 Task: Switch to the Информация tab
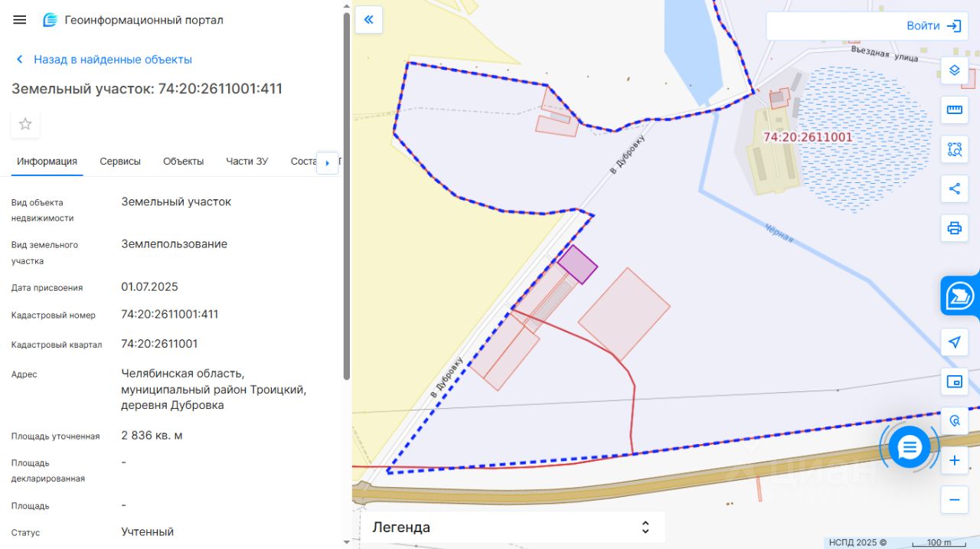[47, 161]
